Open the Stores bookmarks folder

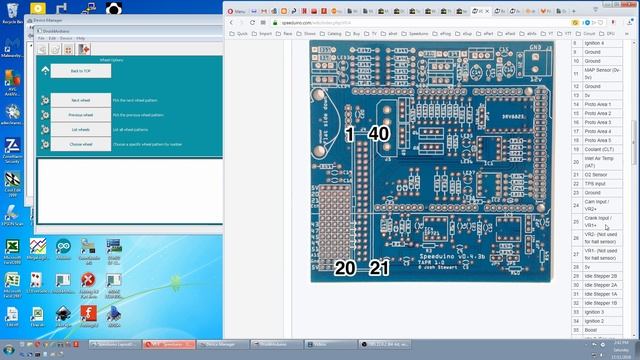click(306, 34)
